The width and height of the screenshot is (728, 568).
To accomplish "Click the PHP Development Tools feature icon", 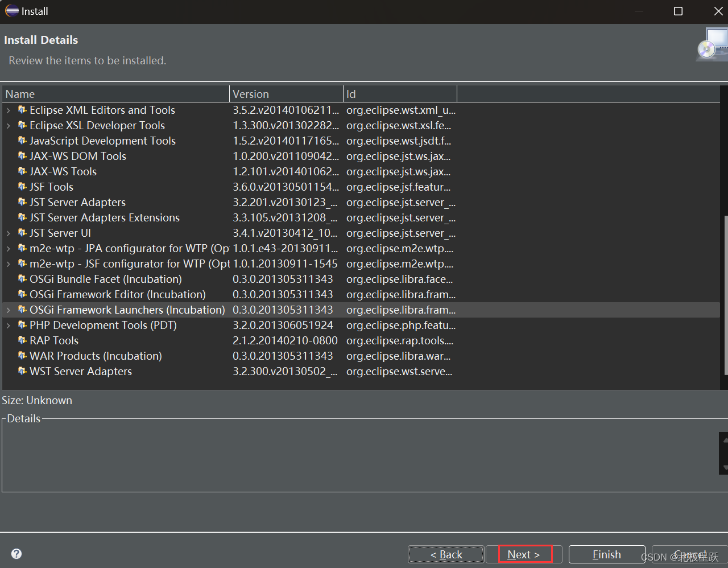I will [x=22, y=324].
